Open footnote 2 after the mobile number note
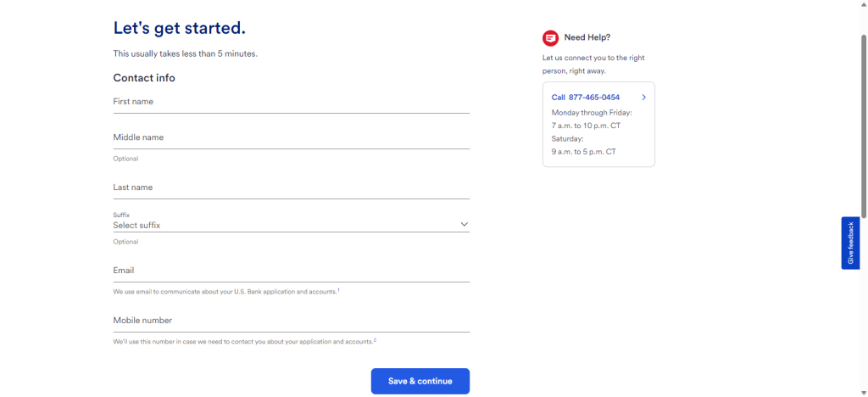Screen dimensions: 868x397 [375, 340]
